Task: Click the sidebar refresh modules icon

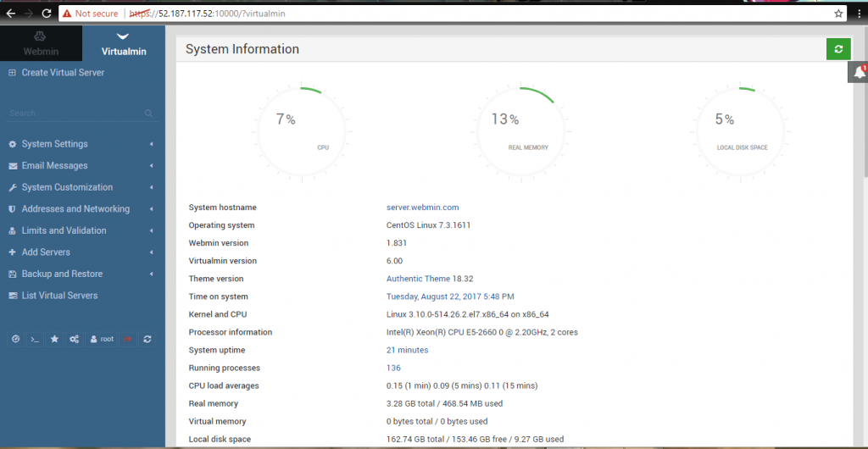Action: tap(147, 339)
